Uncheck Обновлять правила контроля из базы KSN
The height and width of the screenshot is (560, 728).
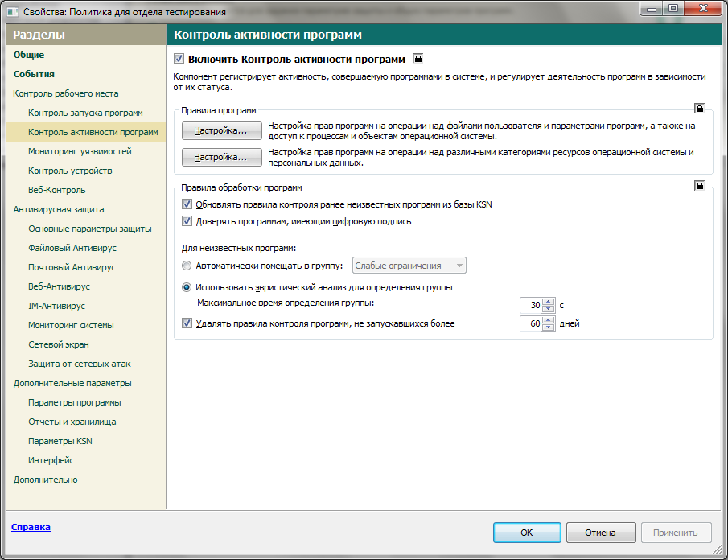[x=187, y=204]
